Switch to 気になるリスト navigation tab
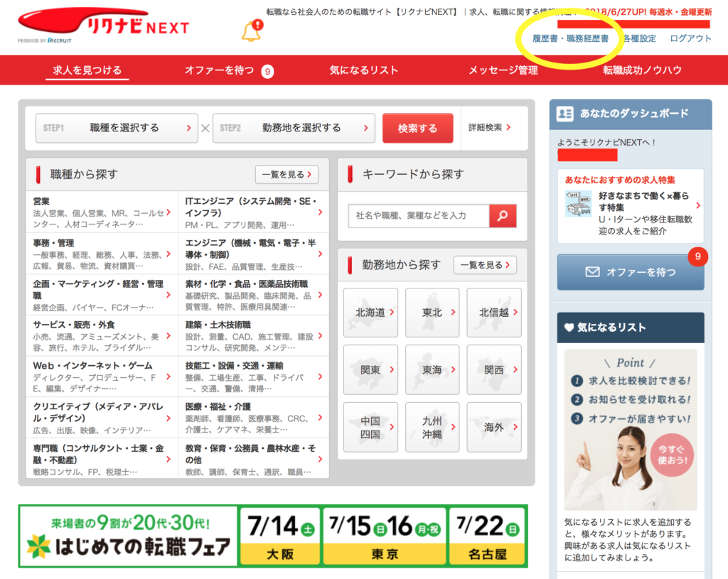Screen dimensions: 728x579 tap(363, 70)
